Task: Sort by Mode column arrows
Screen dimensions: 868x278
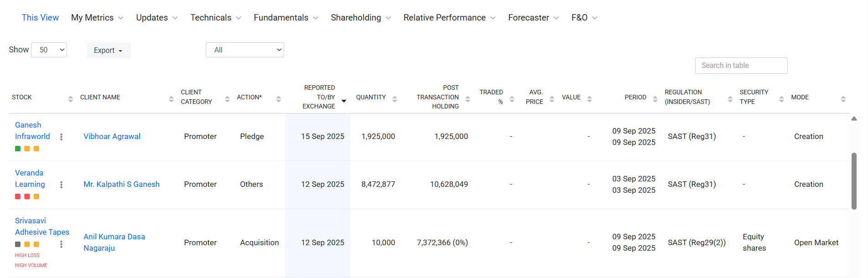Action: 843,99
